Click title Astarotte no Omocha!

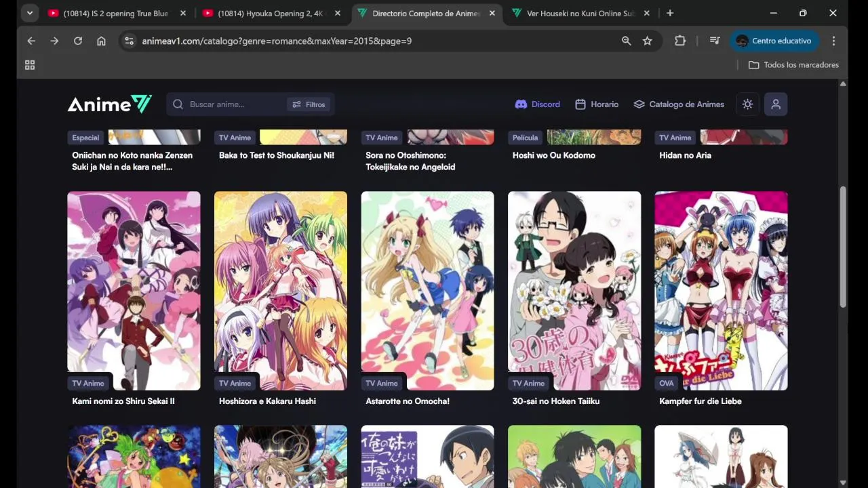(x=408, y=401)
